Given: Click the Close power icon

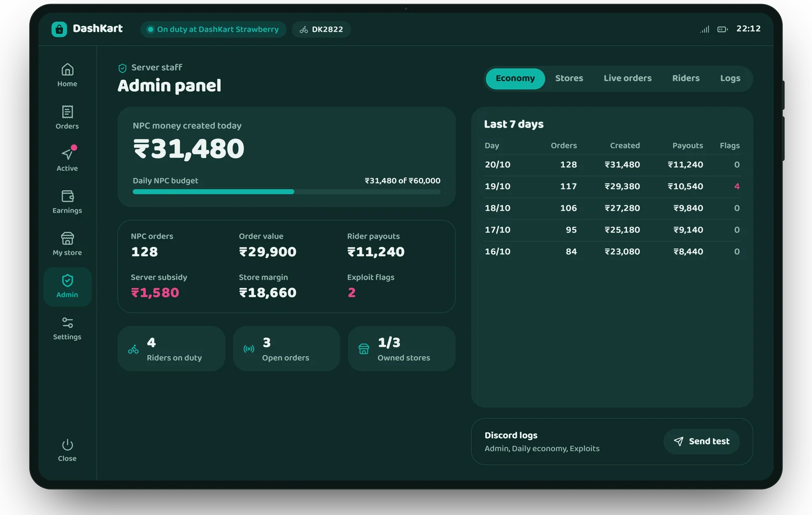Looking at the screenshot, I should coord(67,445).
